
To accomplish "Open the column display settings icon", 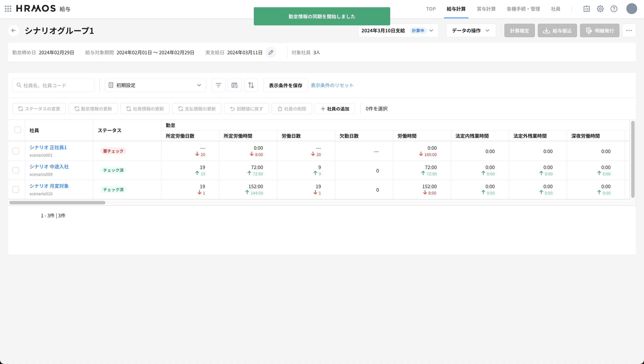I will click(234, 85).
